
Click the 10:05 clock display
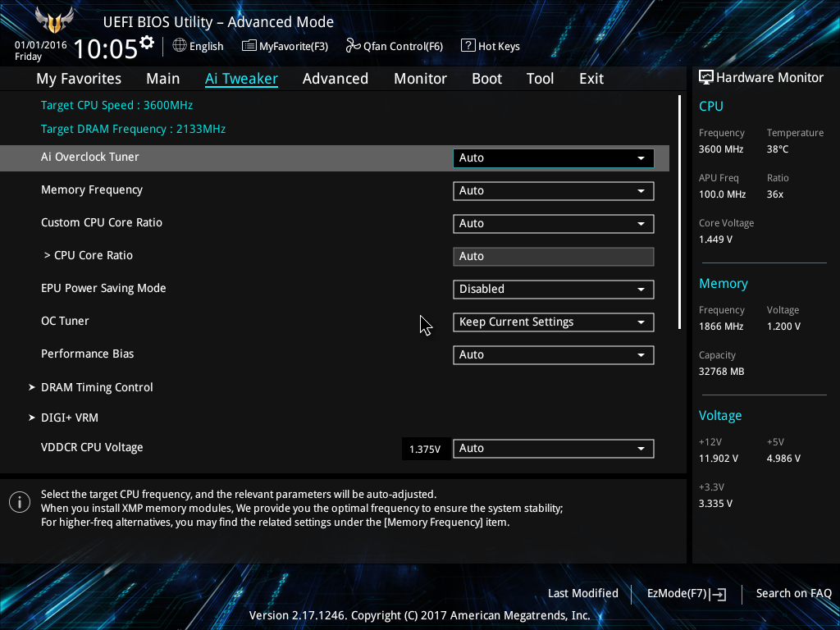[x=106, y=48]
